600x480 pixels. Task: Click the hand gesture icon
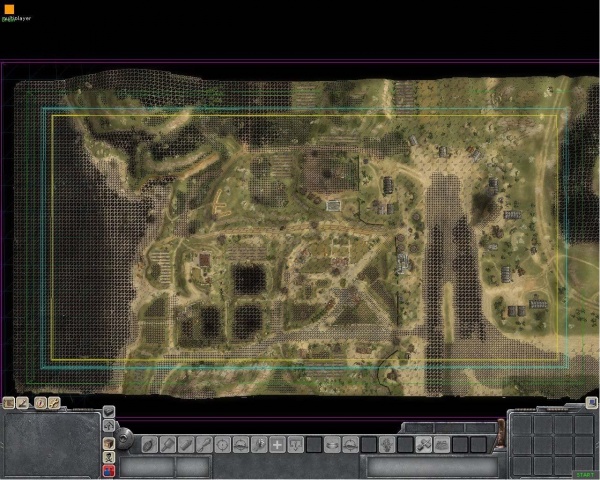[259, 445]
